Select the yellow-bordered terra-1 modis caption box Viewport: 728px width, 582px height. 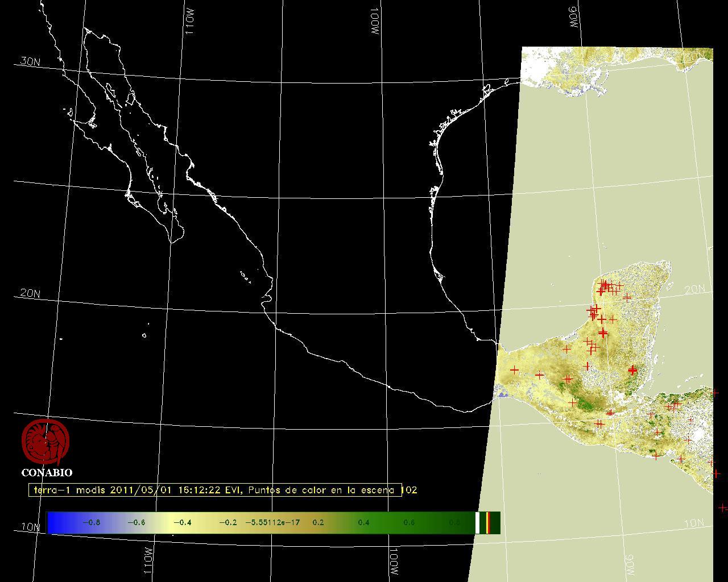[x=215, y=490]
